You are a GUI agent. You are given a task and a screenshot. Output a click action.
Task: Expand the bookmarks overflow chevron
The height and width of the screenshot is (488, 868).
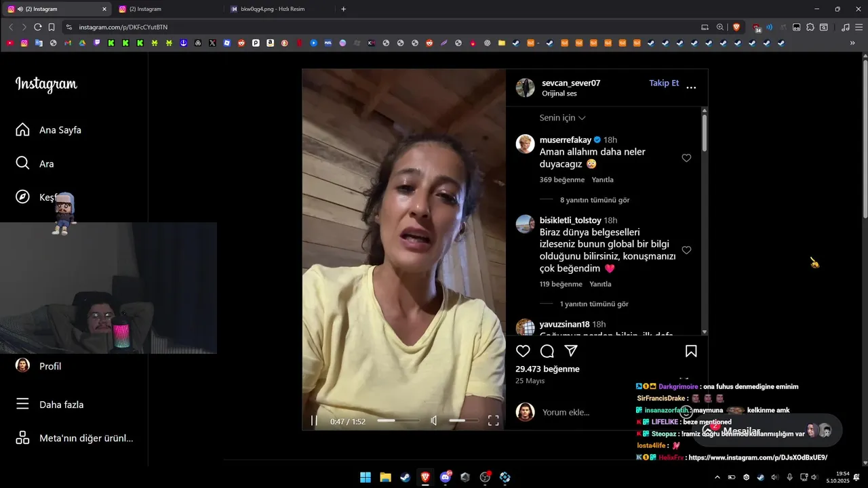coord(852,43)
